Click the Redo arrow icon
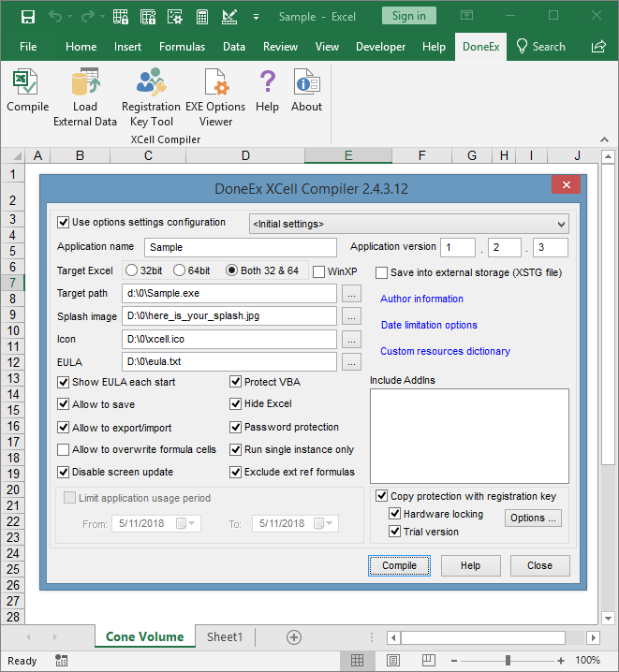 tap(88, 17)
